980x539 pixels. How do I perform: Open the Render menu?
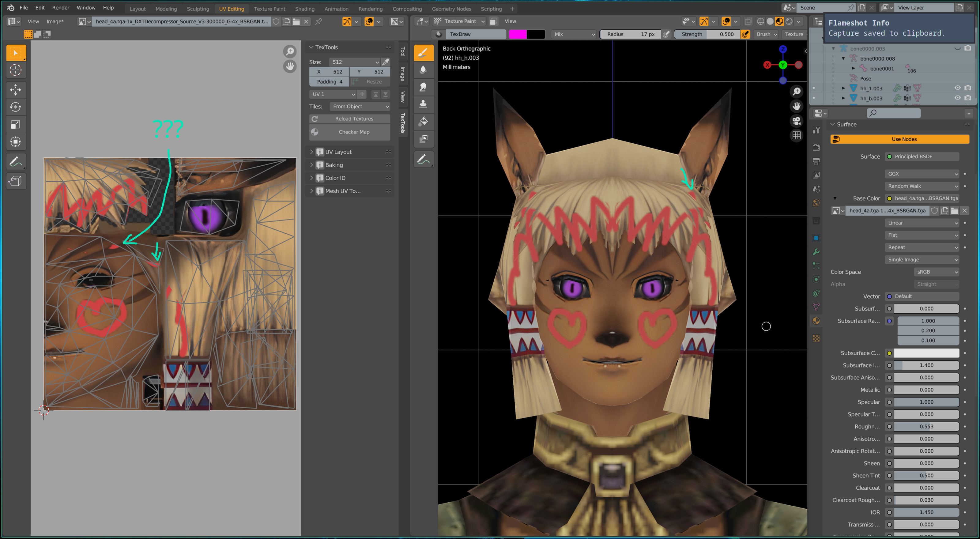tap(61, 8)
